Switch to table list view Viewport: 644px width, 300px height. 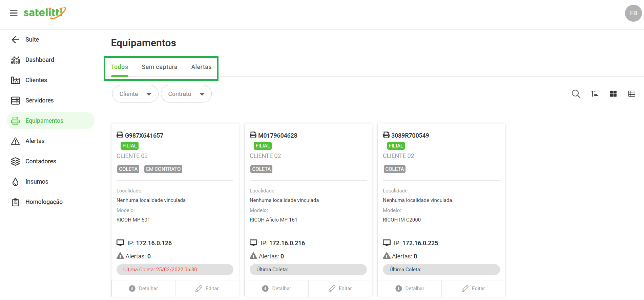click(632, 94)
